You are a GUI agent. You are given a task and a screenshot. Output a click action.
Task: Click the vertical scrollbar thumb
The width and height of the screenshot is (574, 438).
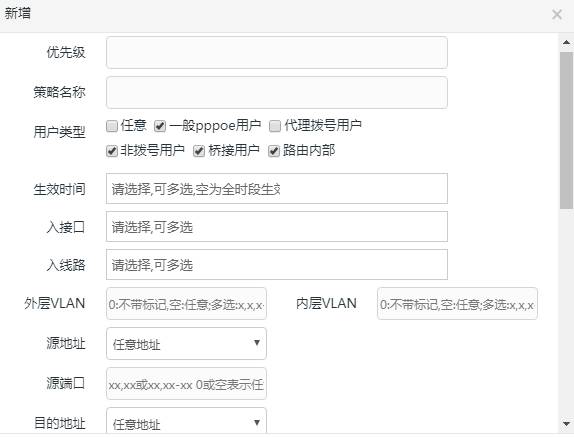click(x=566, y=130)
